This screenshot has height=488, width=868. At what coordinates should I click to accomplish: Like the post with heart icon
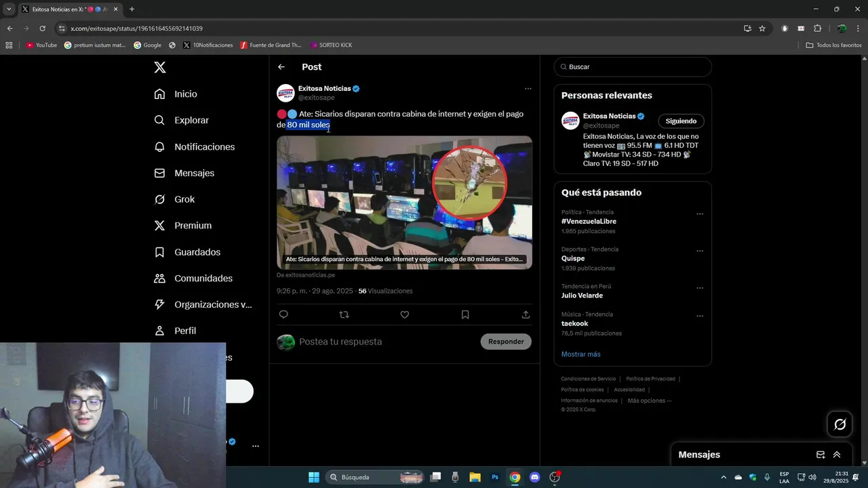[404, 314]
